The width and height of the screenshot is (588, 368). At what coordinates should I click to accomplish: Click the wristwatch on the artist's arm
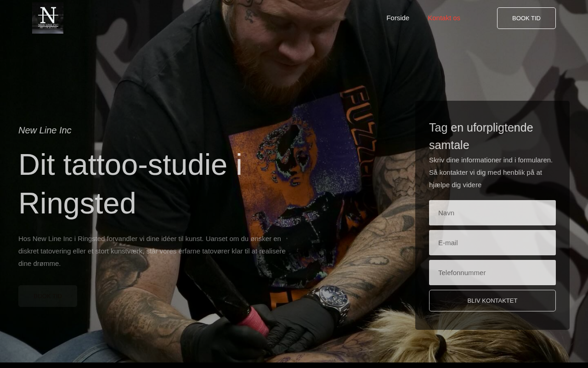point(330,300)
